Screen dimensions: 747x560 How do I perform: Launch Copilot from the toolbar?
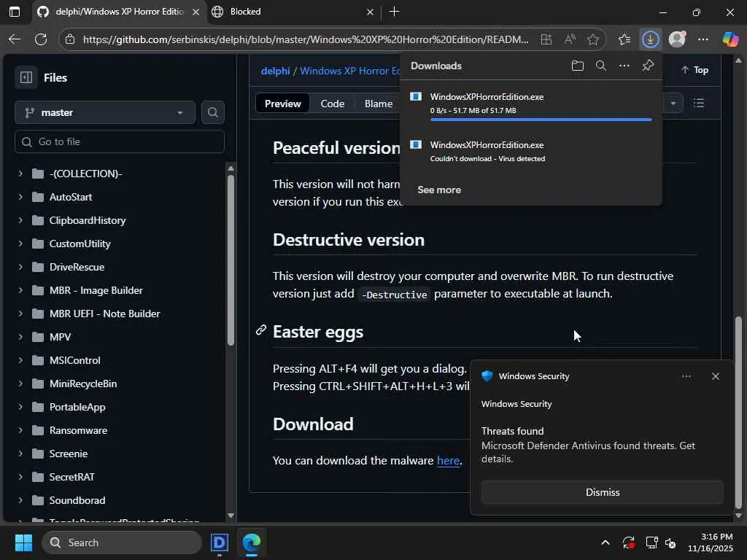point(730,39)
